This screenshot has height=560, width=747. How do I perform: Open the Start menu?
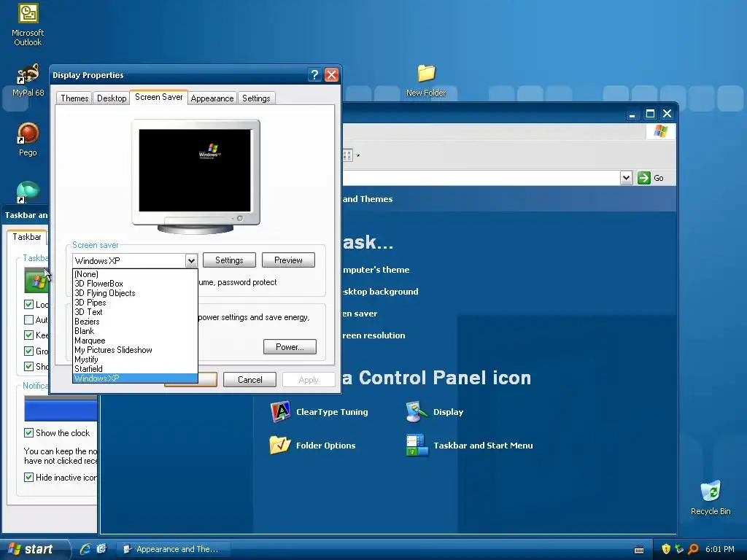[34, 549]
